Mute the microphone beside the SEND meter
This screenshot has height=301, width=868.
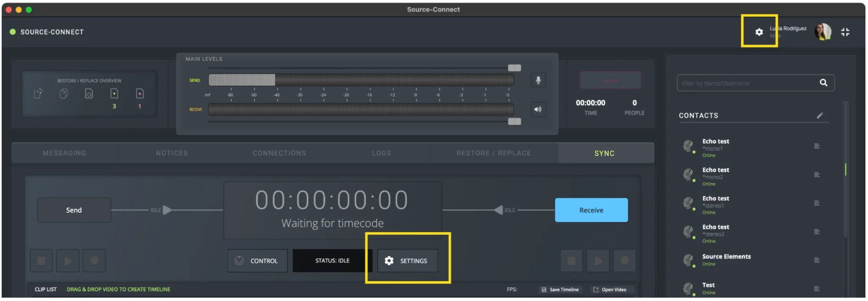pyautogui.click(x=538, y=80)
